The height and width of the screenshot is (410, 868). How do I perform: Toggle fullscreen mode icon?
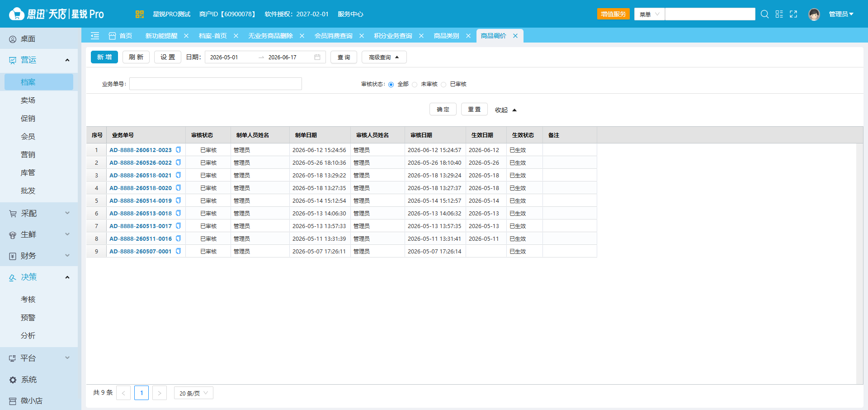point(793,14)
